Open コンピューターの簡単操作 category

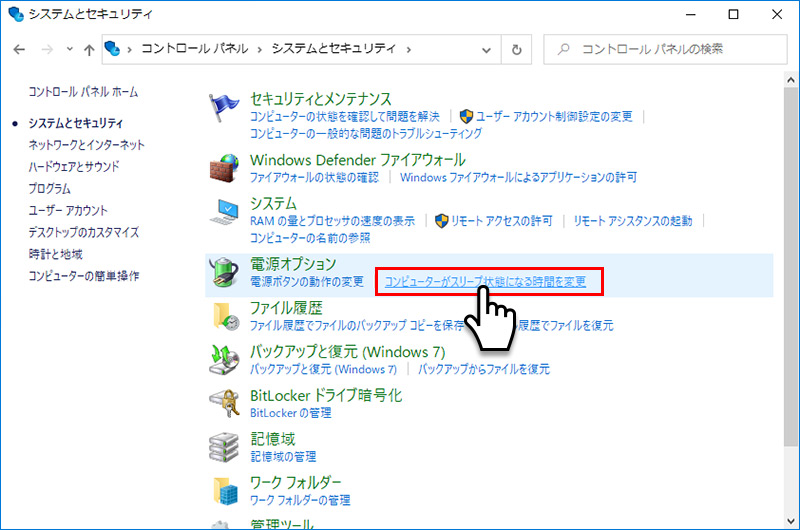pyautogui.click(x=84, y=276)
